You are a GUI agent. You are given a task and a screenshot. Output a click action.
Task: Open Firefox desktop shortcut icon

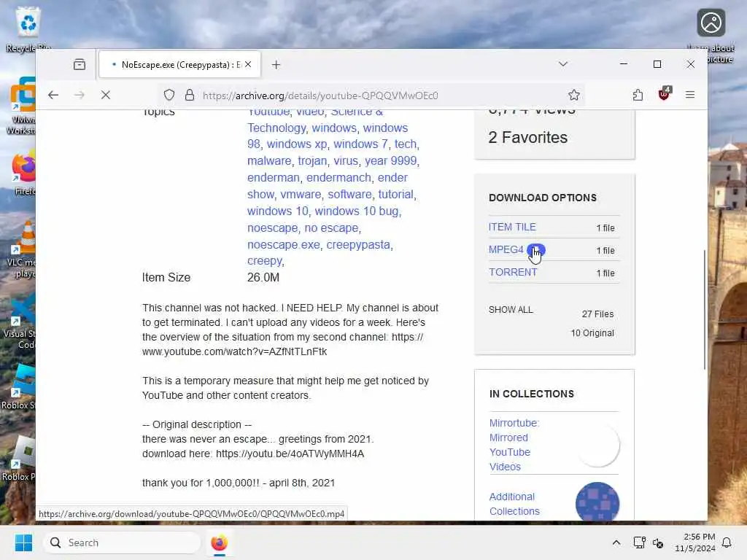coord(24,172)
